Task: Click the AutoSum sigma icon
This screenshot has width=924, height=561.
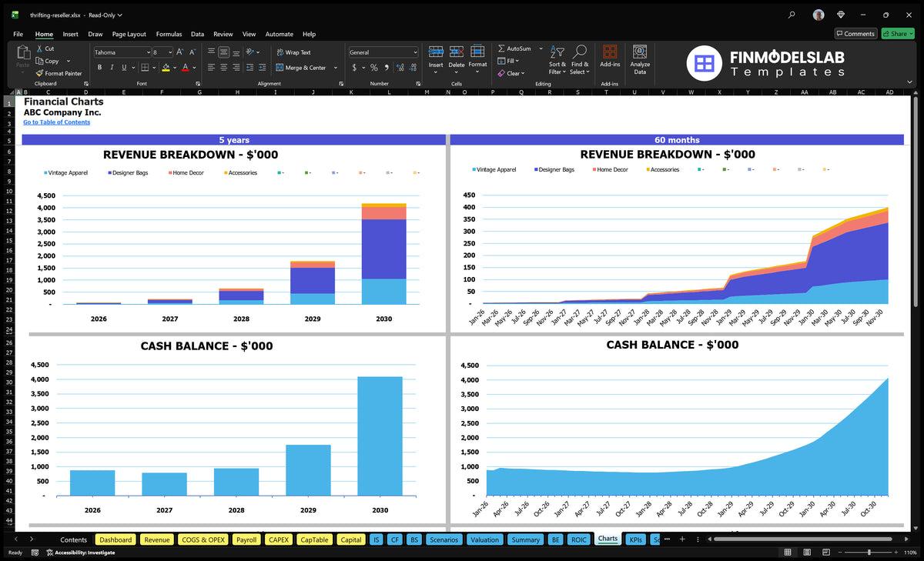Action: [501, 48]
